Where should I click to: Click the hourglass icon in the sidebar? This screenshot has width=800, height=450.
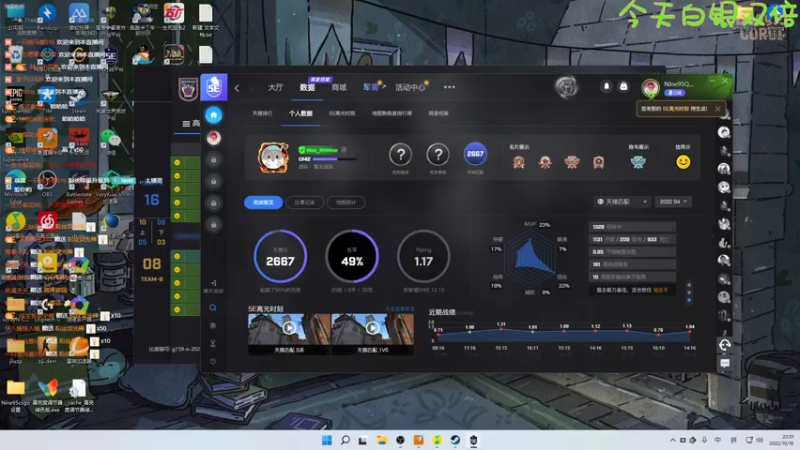click(213, 343)
